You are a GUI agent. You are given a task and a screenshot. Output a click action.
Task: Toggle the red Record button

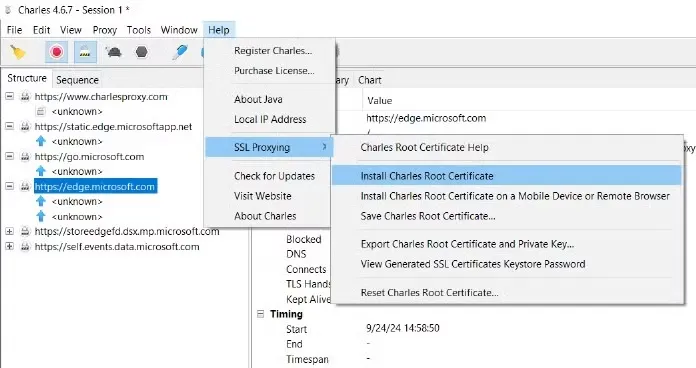coord(56,52)
